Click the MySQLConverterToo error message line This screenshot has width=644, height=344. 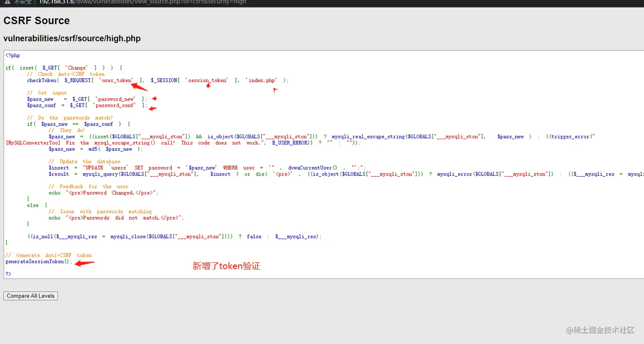184,143
